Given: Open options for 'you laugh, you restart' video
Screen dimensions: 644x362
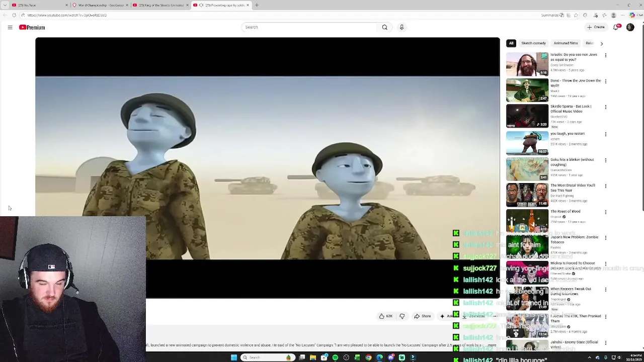Looking at the screenshot, I should tap(605, 134).
